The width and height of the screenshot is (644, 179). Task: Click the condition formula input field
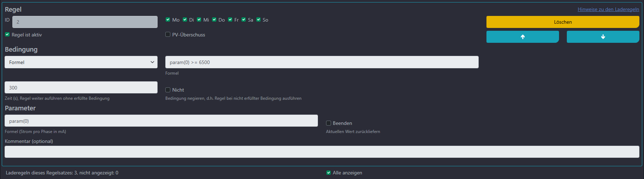coord(321,62)
